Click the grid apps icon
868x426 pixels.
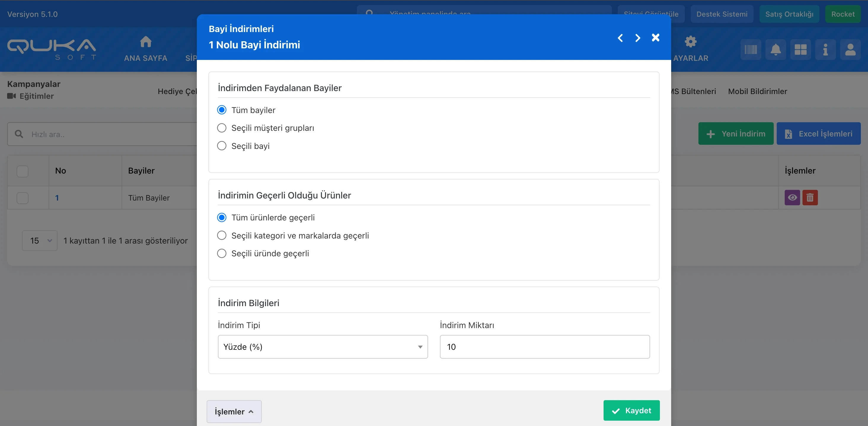[800, 50]
